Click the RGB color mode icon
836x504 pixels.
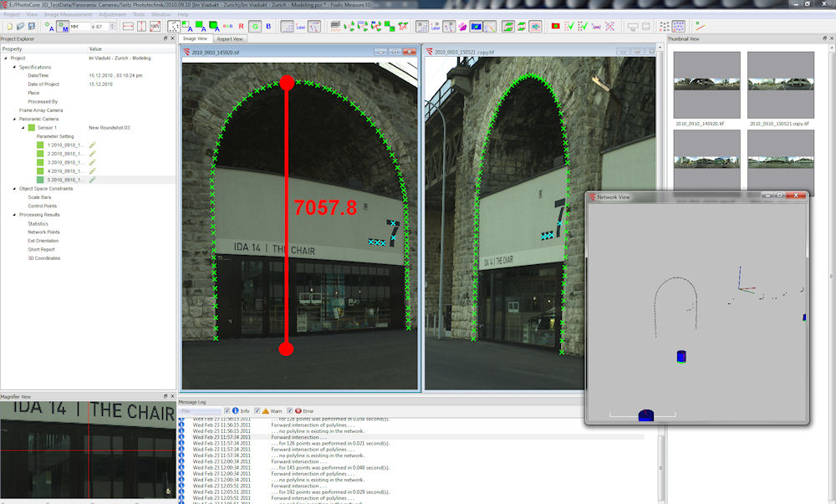(227, 27)
